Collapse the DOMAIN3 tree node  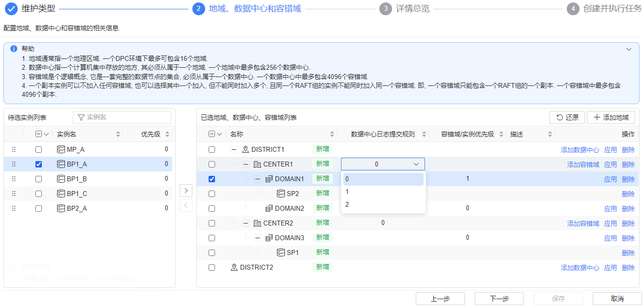(x=258, y=238)
